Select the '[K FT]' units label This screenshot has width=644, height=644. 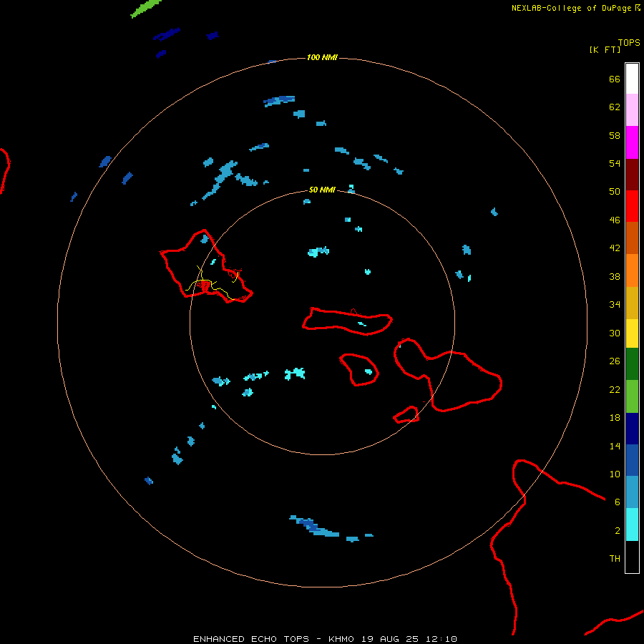point(605,49)
